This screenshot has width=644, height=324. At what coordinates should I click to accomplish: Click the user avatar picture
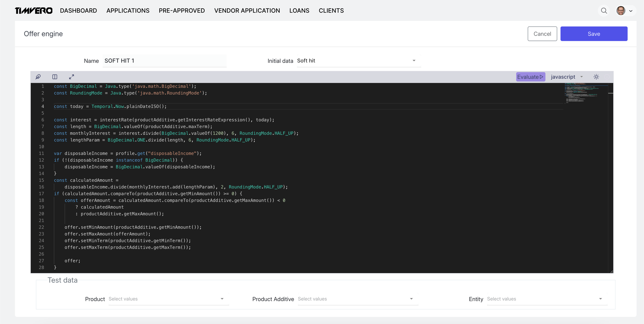(621, 11)
